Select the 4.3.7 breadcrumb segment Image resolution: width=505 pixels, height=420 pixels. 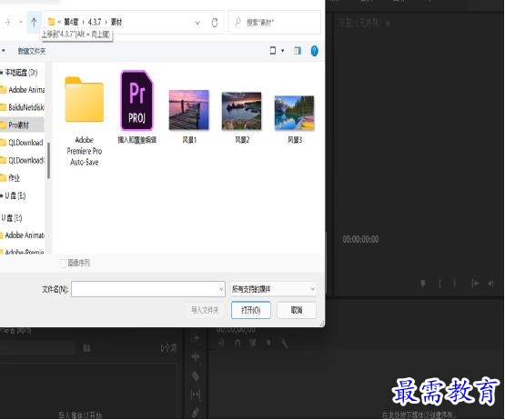point(95,22)
